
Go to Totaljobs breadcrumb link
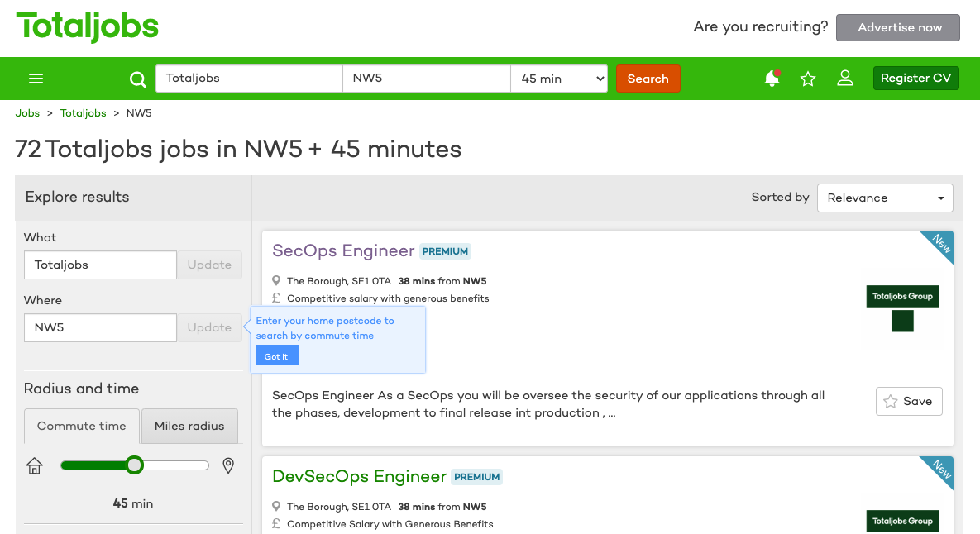pyautogui.click(x=84, y=113)
